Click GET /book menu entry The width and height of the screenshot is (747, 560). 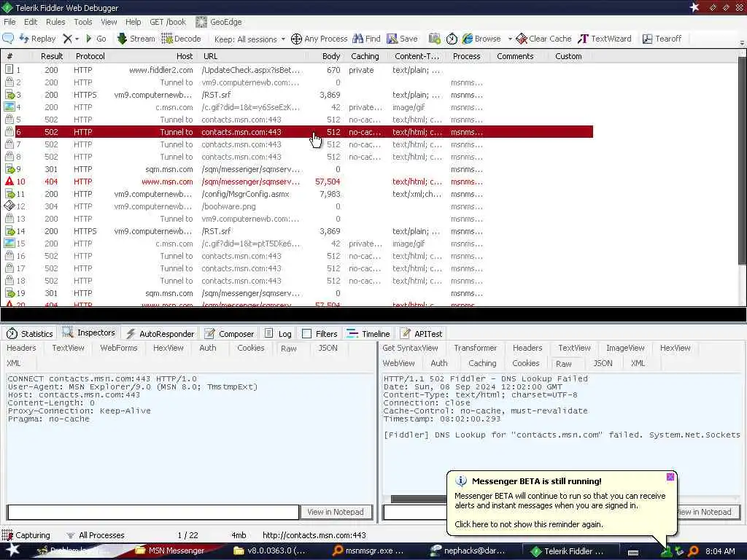point(168,22)
